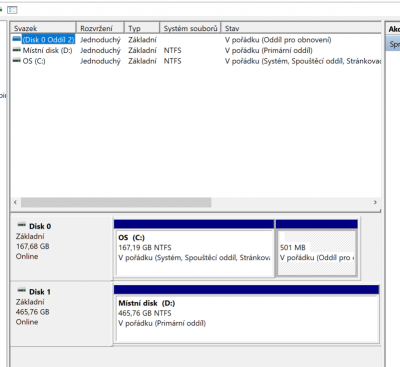Sort by the Svazek column header
Screen dimensions: 400x367
click(x=43, y=28)
